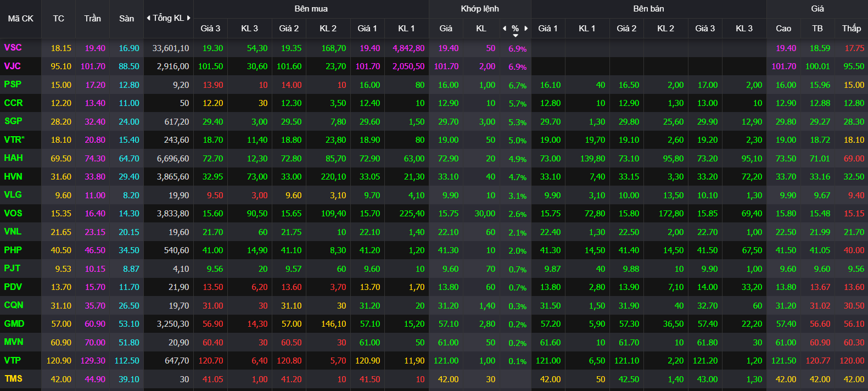Viewport: 868px width, 391px height.
Task: Select the PDV ticker
Action: [13, 287]
